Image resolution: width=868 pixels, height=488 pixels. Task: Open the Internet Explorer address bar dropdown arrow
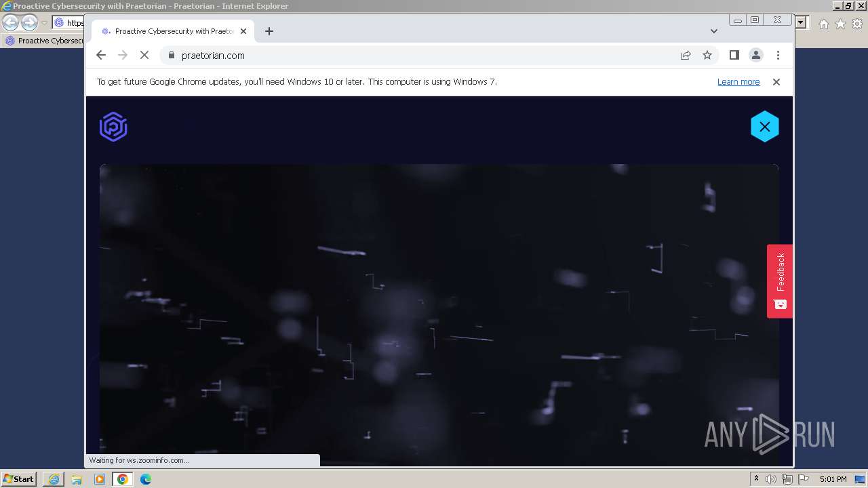point(801,23)
